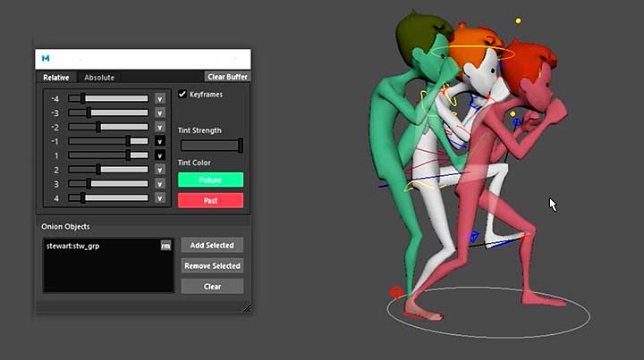The image size is (644, 360).
Task: Click the Maya logo icon in title bar
Action: tap(46, 58)
